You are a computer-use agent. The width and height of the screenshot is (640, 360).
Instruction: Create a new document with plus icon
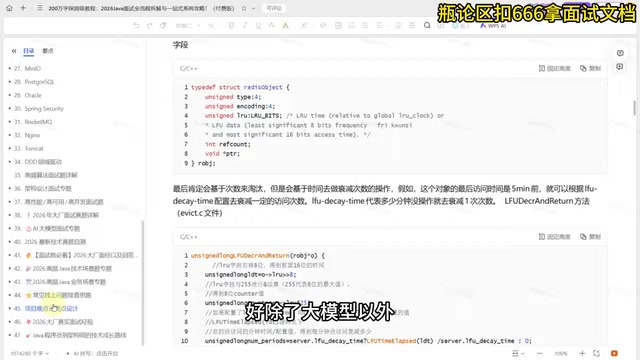[23, 8]
